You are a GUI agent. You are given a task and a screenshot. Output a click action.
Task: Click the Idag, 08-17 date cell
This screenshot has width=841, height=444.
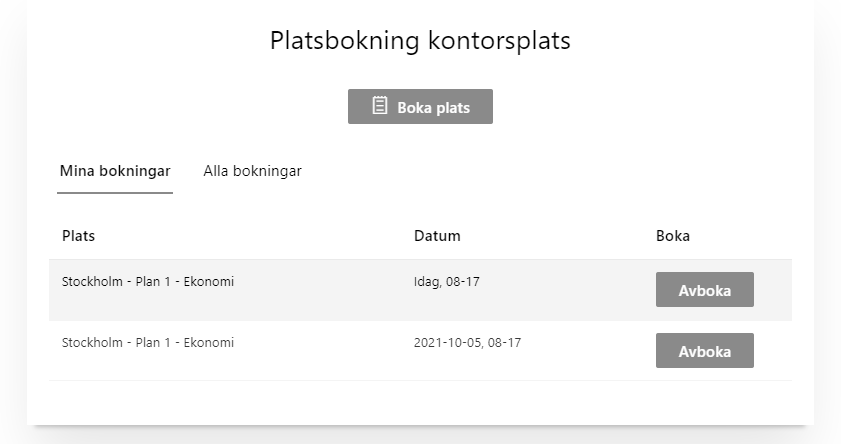point(446,282)
